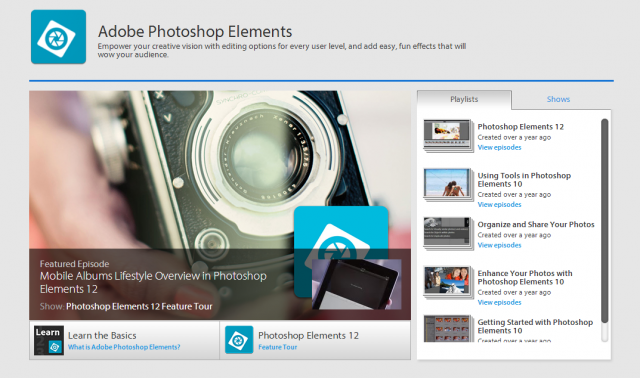Click the 'Using Tools in Photoshop Elements 10' title
The image size is (640, 378).
coord(524,180)
